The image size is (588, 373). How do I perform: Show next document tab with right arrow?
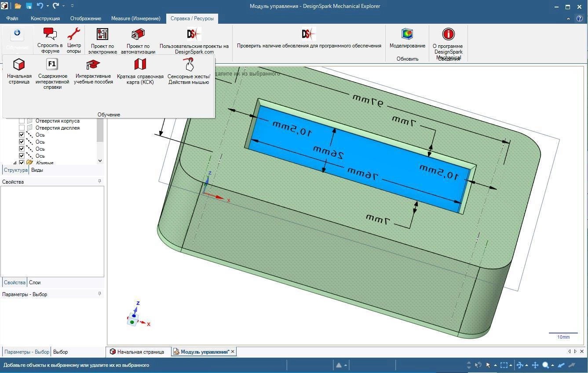click(x=575, y=351)
